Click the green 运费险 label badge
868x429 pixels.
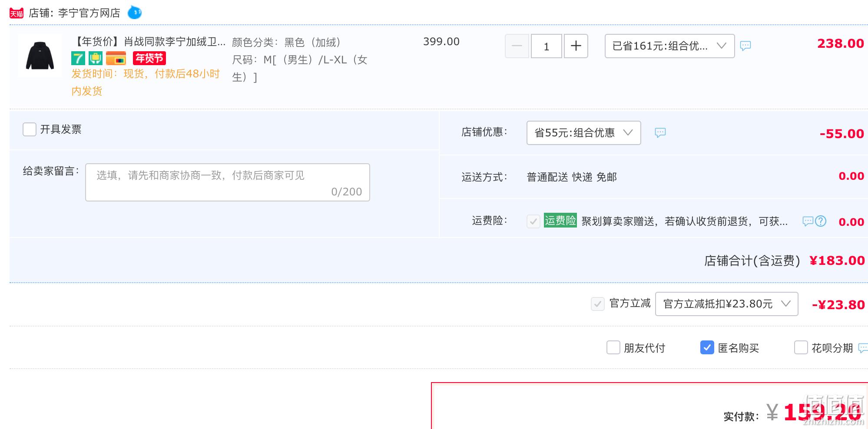pos(560,221)
